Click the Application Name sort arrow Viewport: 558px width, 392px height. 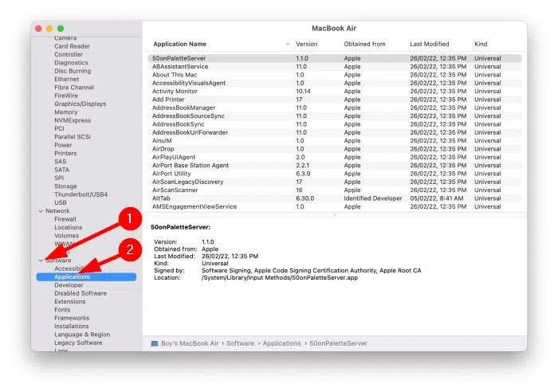[288, 44]
